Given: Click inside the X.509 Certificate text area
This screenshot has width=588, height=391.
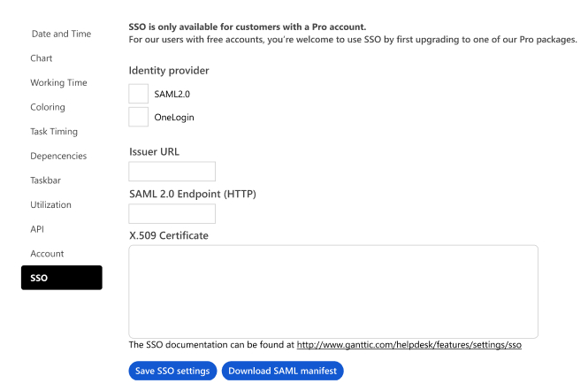Looking at the screenshot, I should click(x=333, y=292).
